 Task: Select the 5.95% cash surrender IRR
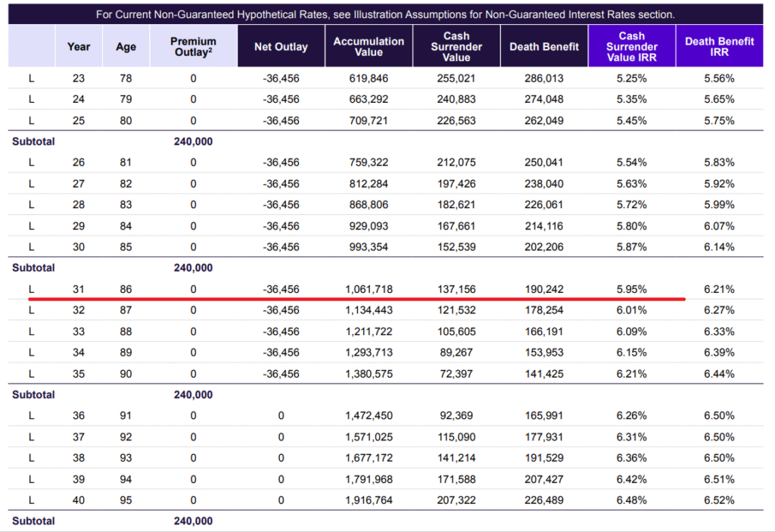click(632, 289)
